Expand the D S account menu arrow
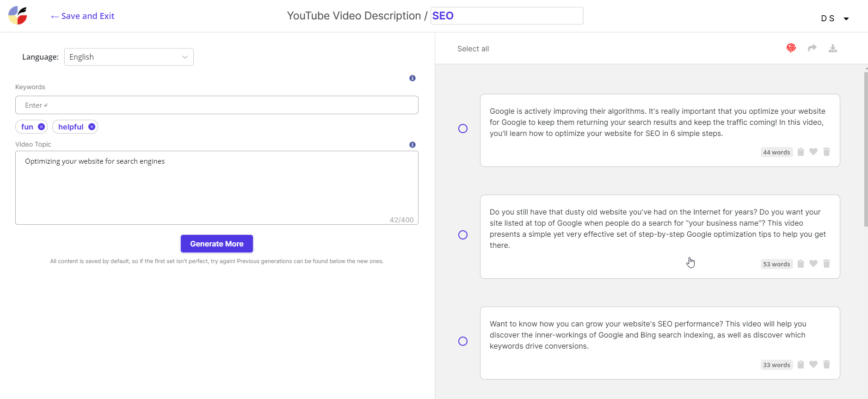This screenshot has width=868, height=399. [x=846, y=19]
